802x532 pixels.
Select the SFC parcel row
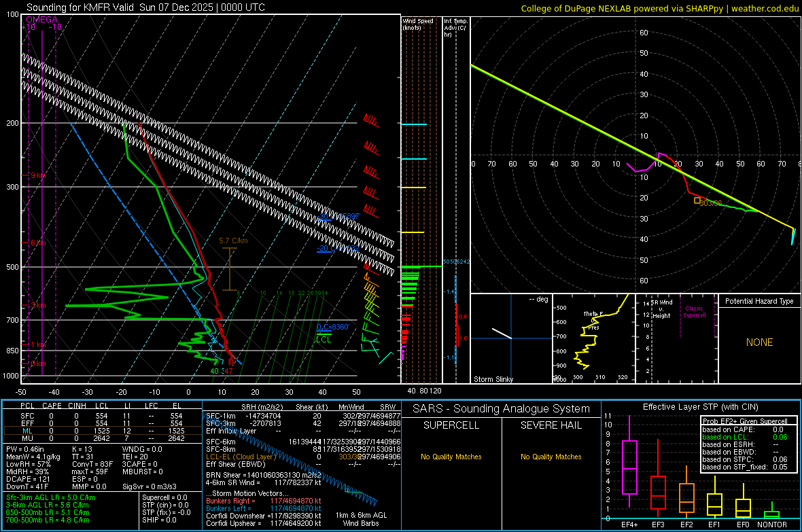tap(103, 416)
